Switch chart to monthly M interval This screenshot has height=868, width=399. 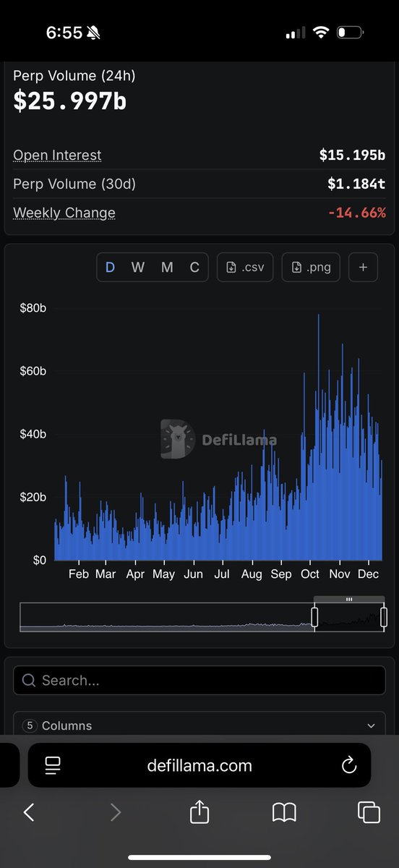point(167,267)
